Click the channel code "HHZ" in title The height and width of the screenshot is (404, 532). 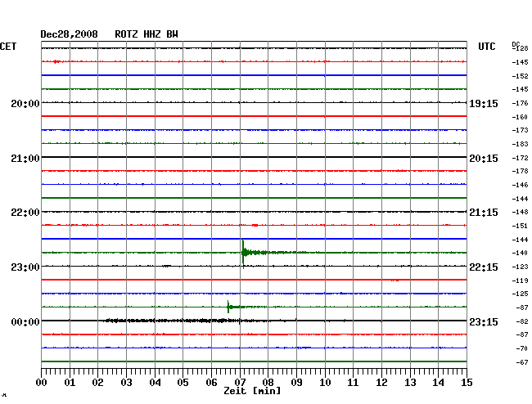click(152, 34)
